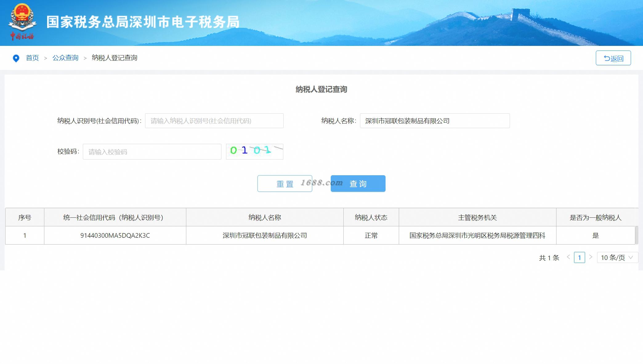Click the 重置 button
Viewport: 643px width, 364px height.
tap(285, 184)
